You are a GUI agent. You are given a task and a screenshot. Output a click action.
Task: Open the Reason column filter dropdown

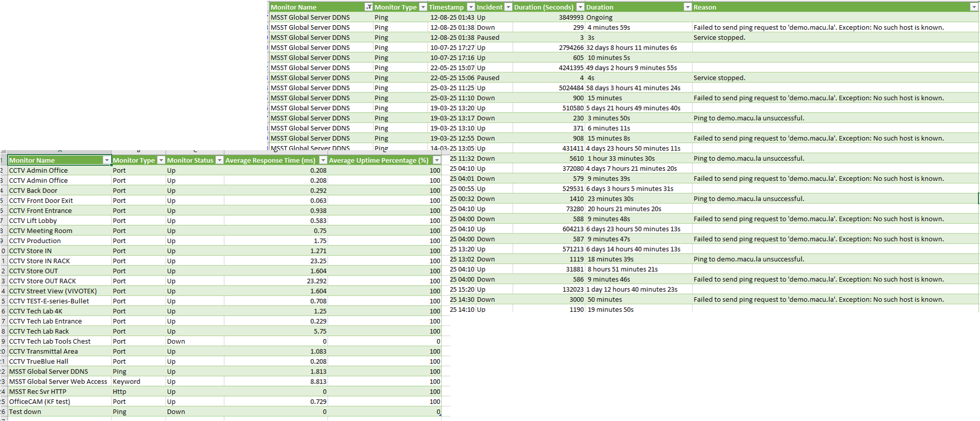pyautogui.click(x=973, y=7)
